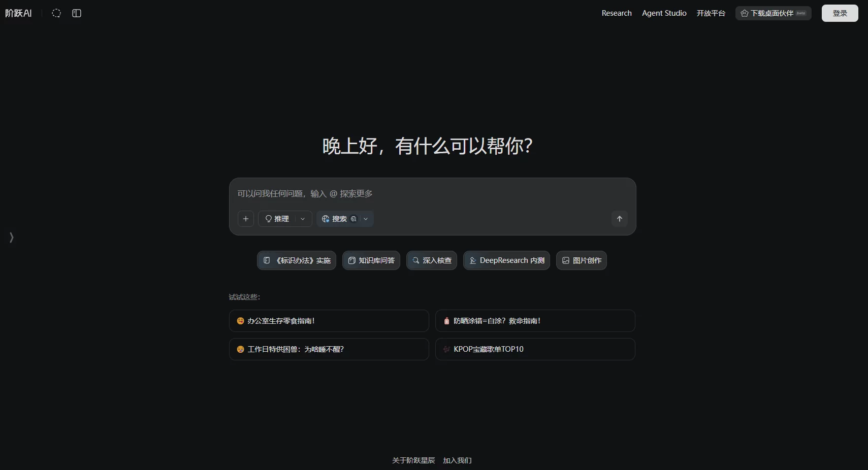Expand the 搜索 dropdown arrow
Image resolution: width=868 pixels, height=470 pixels.
click(x=366, y=219)
